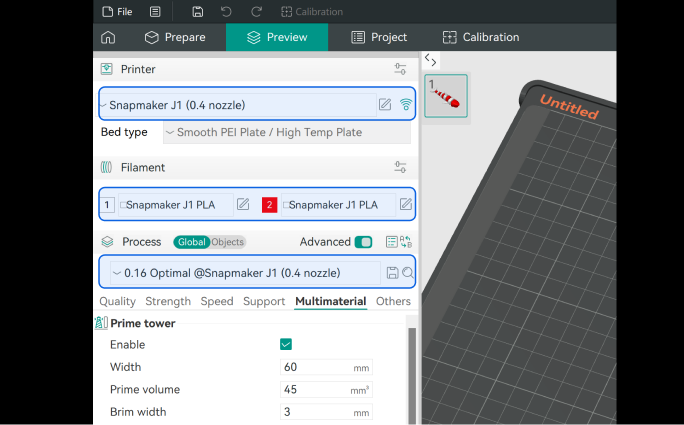The width and height of the screenshot is (684, 425).
Task: Click the list menu icon next to File
Action: (x=155, y=12)
